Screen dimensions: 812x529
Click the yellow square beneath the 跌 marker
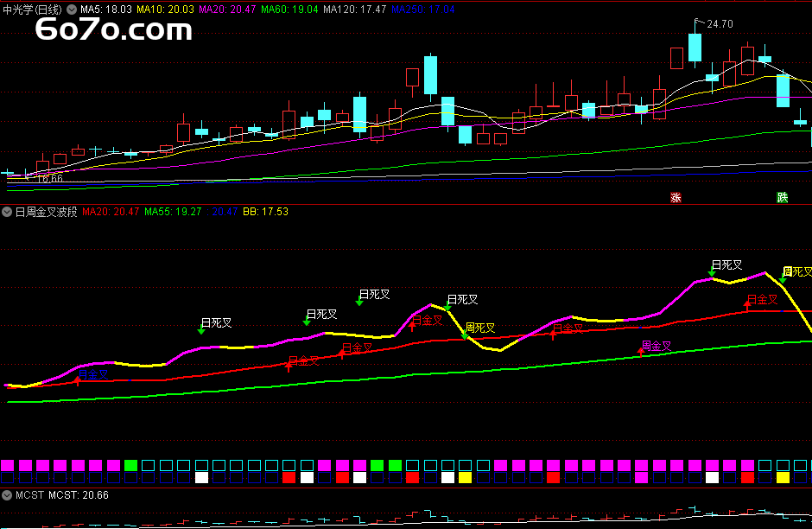[x=783, y=478]
